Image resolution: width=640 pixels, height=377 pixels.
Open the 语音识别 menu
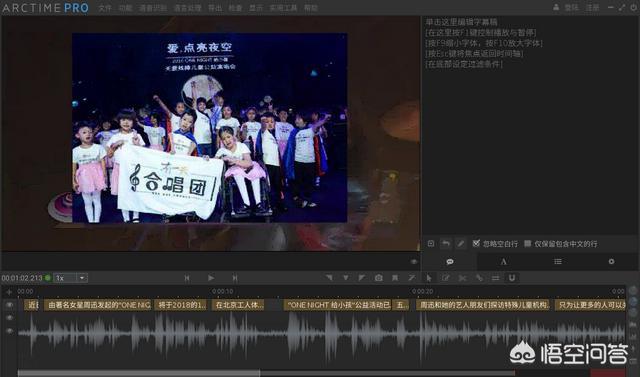click(153, 8)
